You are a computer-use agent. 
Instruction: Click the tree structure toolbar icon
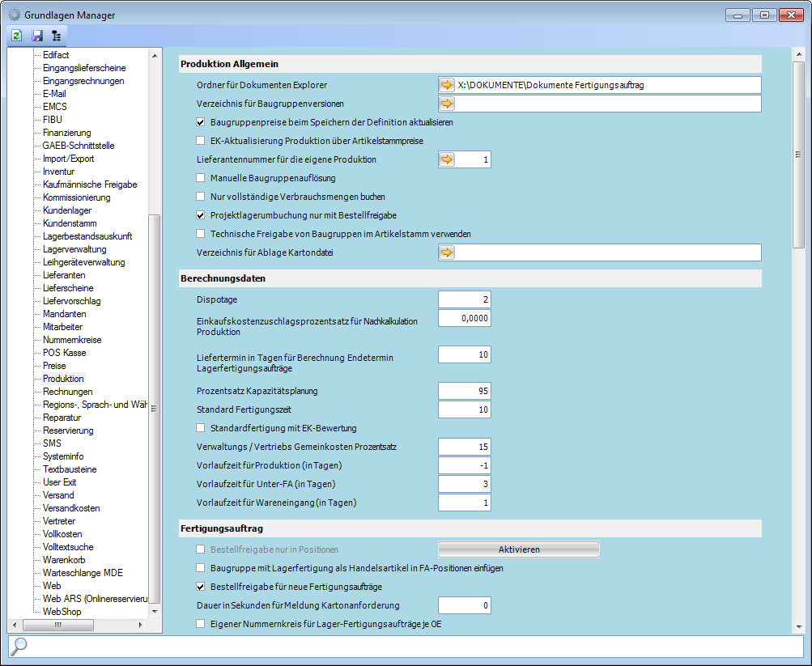tap(56, 36)
